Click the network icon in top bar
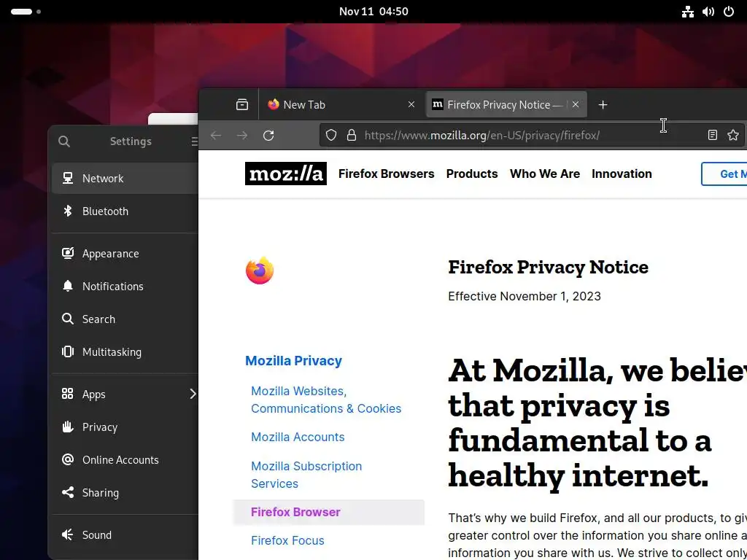 [x=687, y=12]
